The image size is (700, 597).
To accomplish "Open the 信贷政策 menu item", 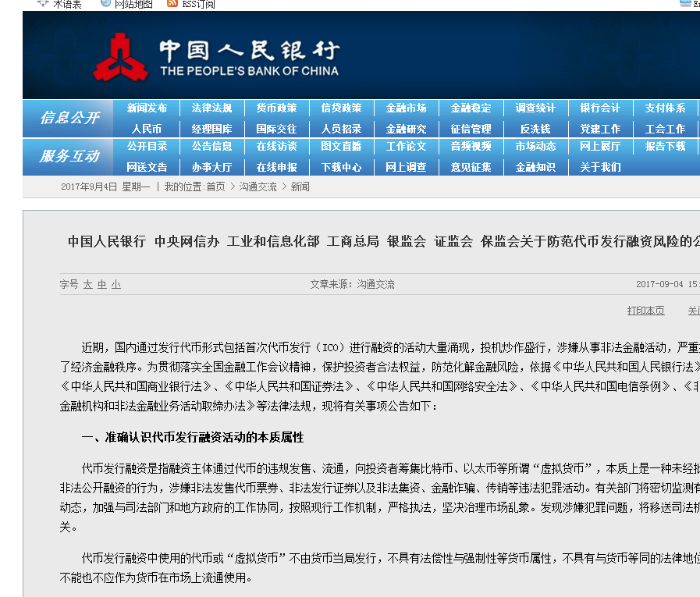I will (342, 108).
